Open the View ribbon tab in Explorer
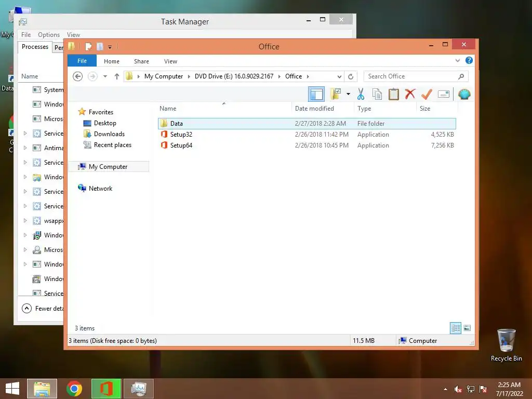 (x=170, y=61)
